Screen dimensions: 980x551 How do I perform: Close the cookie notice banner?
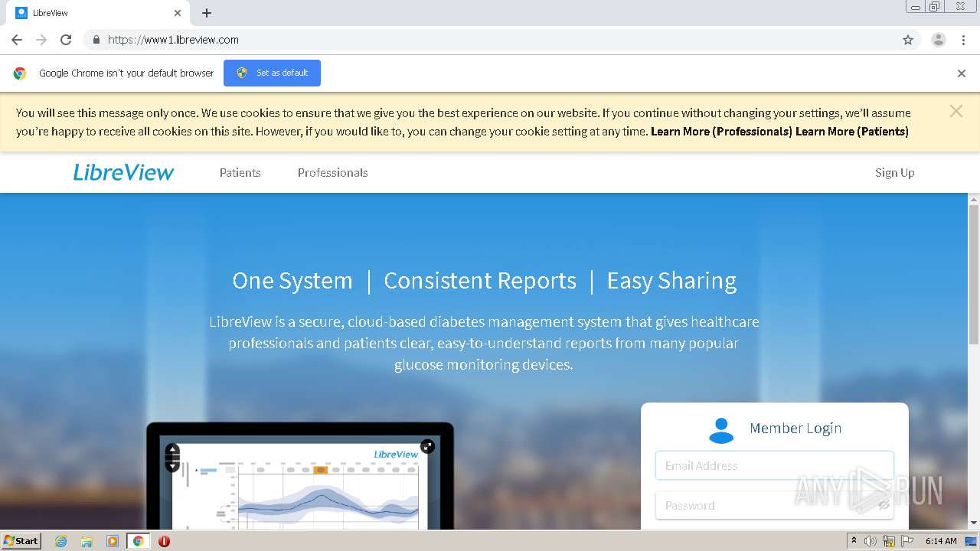[x=956, y=112]
